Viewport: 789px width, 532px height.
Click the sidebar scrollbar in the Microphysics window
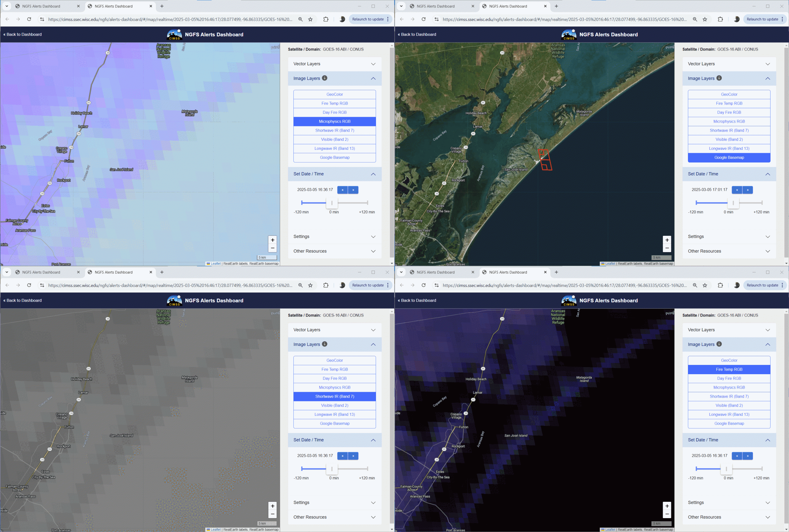(392, 153)
